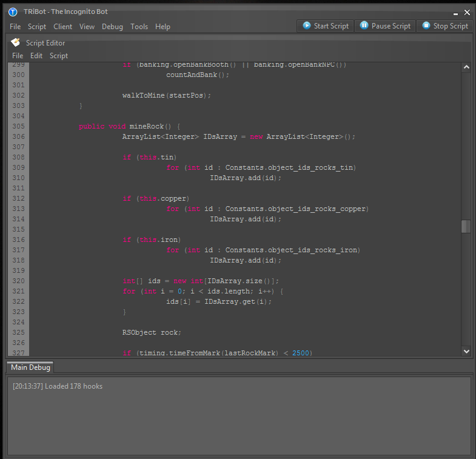Image resolution: width=476 pixels, height=459 pixels.
Task: Open the View menu
Action: [x=87, y=27]
